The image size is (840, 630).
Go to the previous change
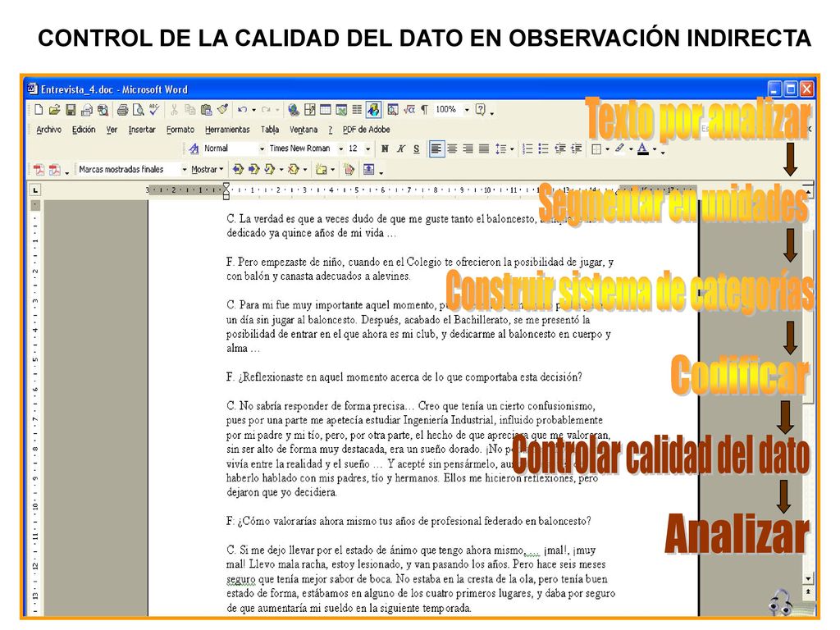click(x=238, y=170)
